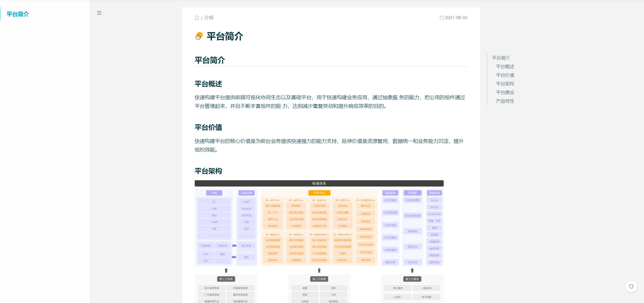Click the 平台概述 section heading
This screenshot has width=644, height=303.
coord(208,84)
